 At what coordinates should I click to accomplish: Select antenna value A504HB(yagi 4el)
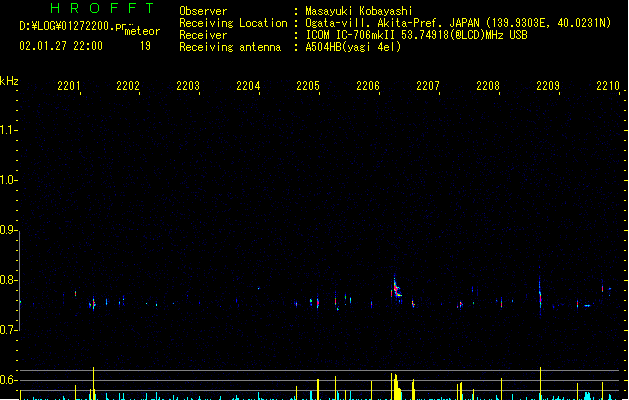pyautogui.click(x=353, y=47)
